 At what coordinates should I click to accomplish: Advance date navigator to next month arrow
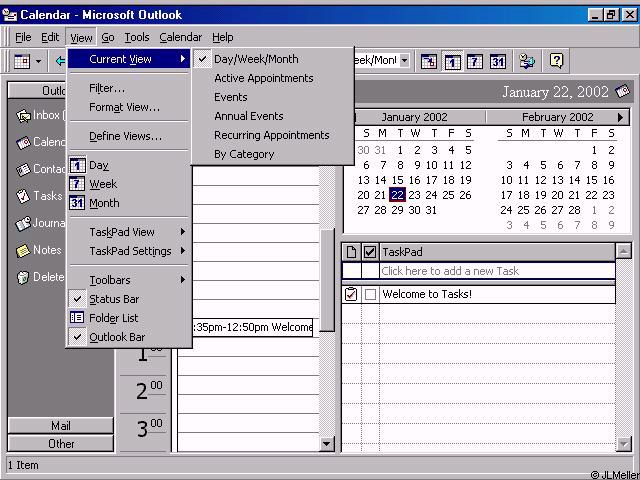[621, 118]
